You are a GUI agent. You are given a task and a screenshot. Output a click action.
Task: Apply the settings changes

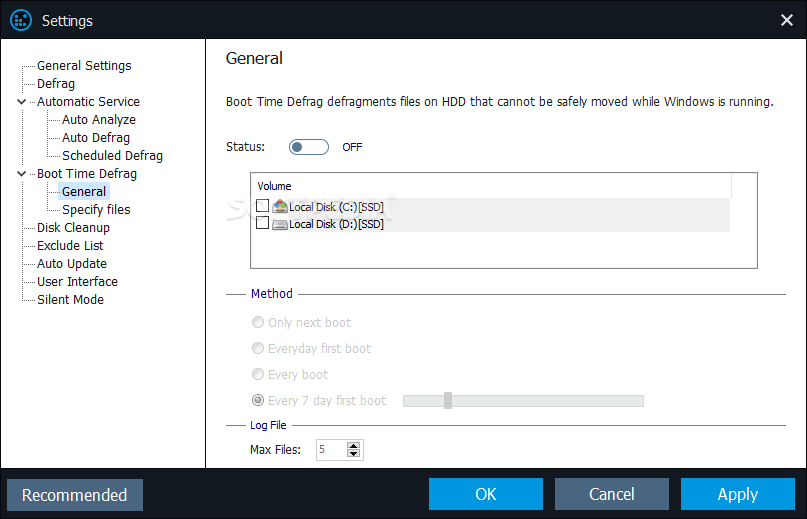point(738,494)
